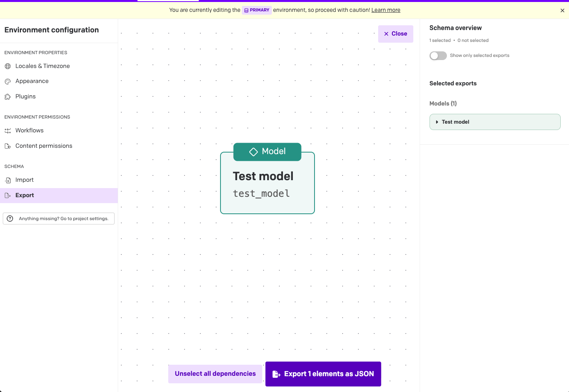This screenshot has height=392, width=569.
Task: Click the Export icon in sidebar
Action: pos(8,195)
